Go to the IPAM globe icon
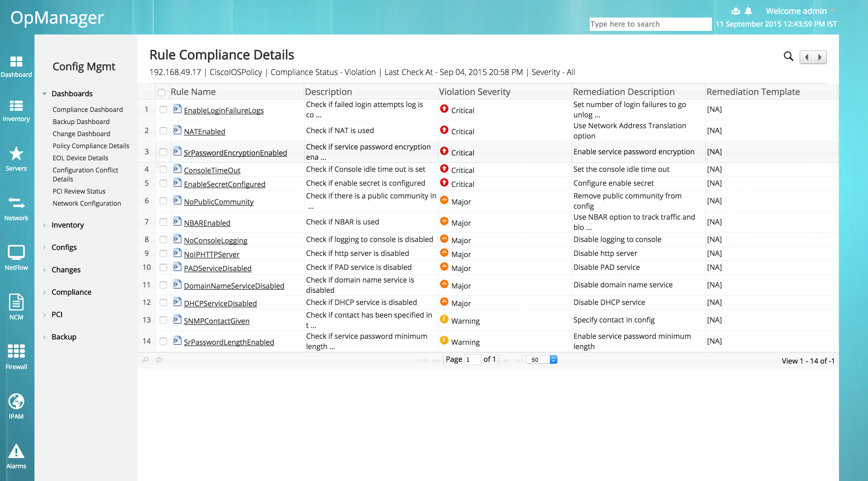The width and height of the screenshot is (868, 481). pyautogui.click(x=16, y=401)
